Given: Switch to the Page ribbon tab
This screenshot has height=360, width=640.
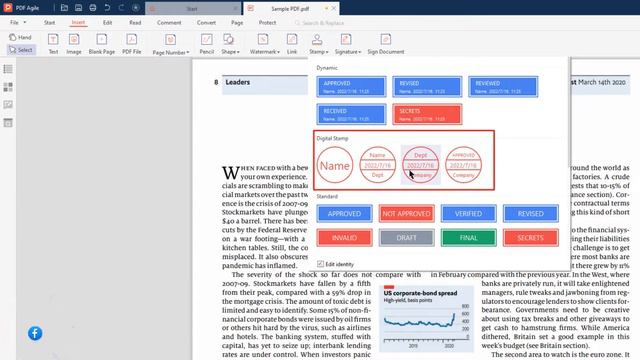Looking at the screenshot, I should (237, 22).
